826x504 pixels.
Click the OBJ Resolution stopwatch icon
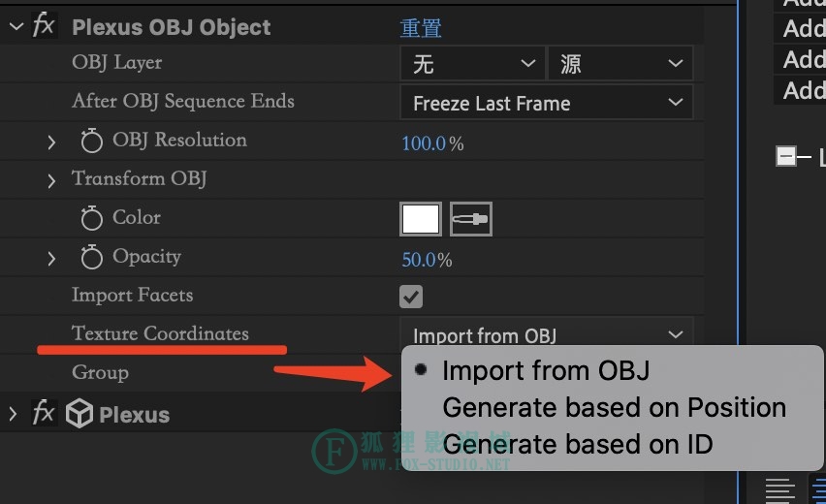[92, 141]
